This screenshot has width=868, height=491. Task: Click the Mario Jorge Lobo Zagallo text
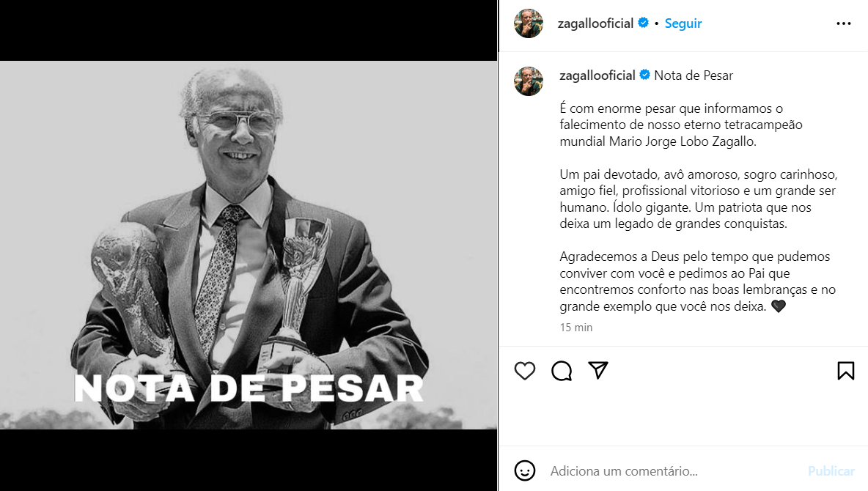(683, 141)
